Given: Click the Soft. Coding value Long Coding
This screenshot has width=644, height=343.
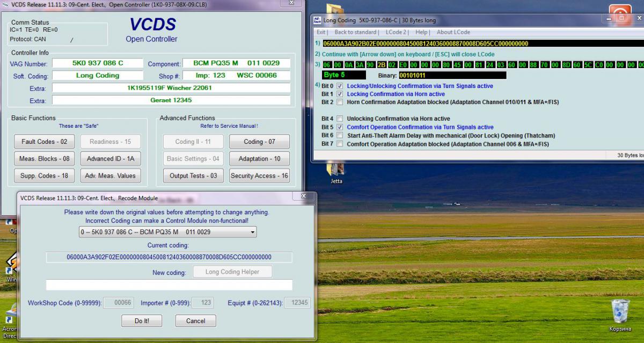Looking at the screenshot, I should point(98,76).
